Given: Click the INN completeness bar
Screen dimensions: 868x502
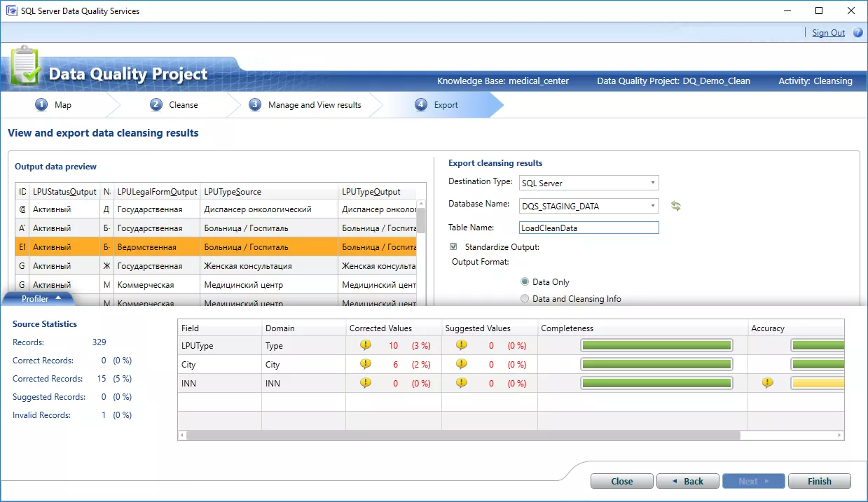Looking at the screenshot, I should (657, 383).
